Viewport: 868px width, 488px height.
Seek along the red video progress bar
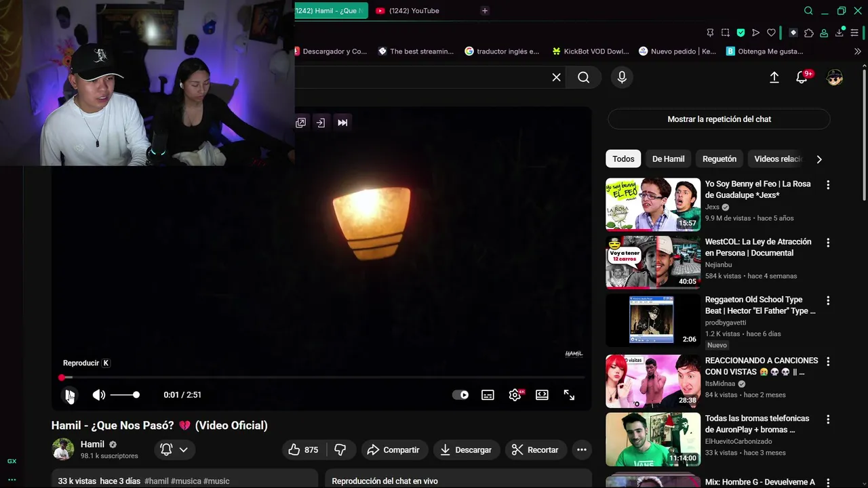tap(321, 378)
